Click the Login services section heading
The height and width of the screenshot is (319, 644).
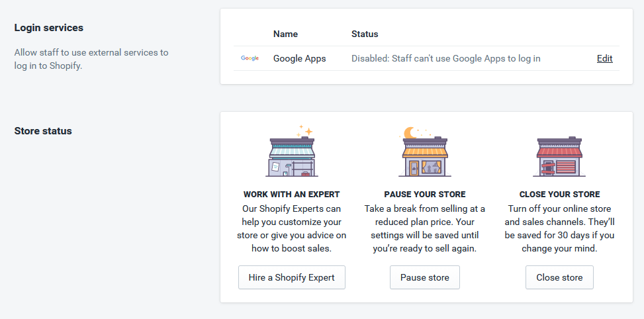[49, 28]
